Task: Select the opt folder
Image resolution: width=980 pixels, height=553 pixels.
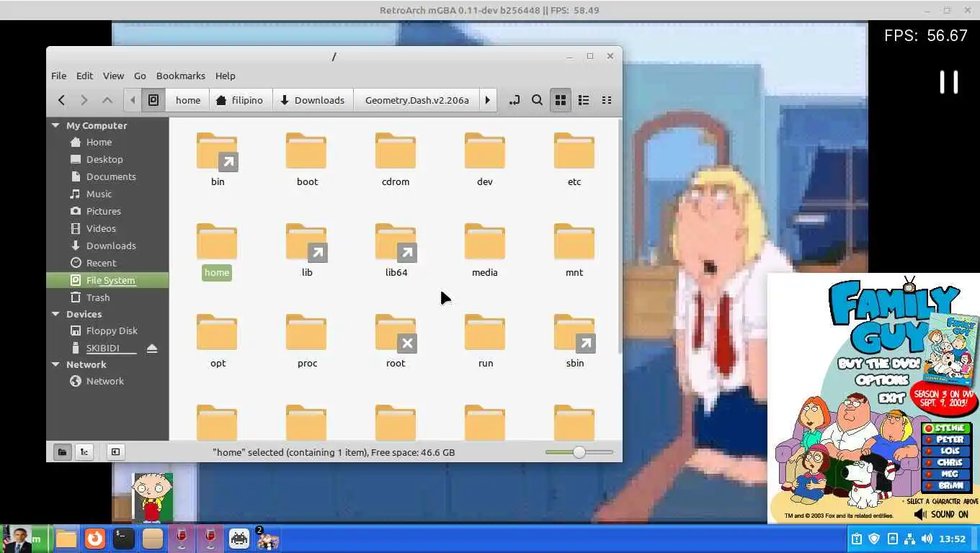Action: click(x=217, y=341)
